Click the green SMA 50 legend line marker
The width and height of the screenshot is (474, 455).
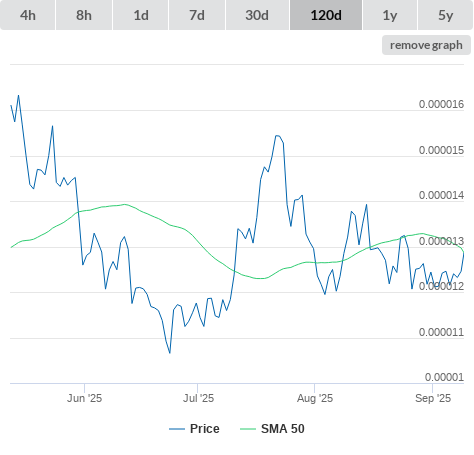(248, 429)
